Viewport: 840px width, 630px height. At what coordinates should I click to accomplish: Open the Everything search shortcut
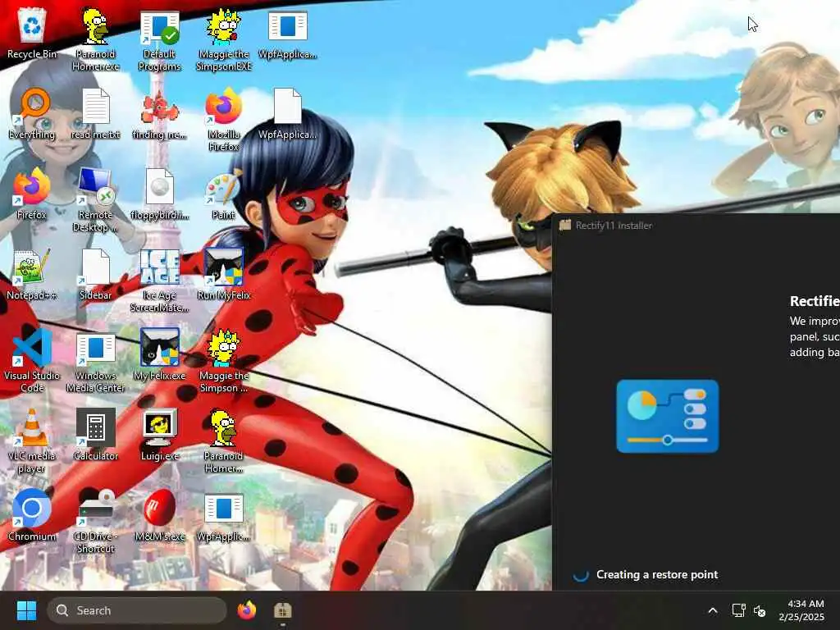tap(32, 113)
